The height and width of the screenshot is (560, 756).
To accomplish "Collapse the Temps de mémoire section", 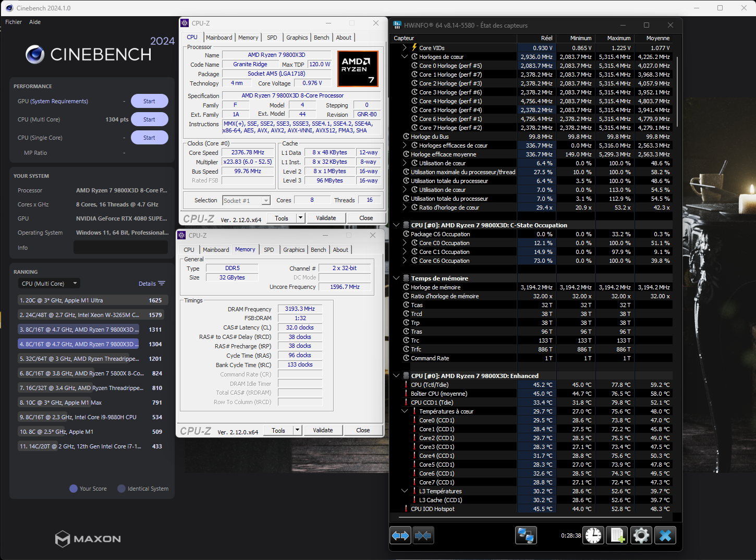I will pos(396,278).
